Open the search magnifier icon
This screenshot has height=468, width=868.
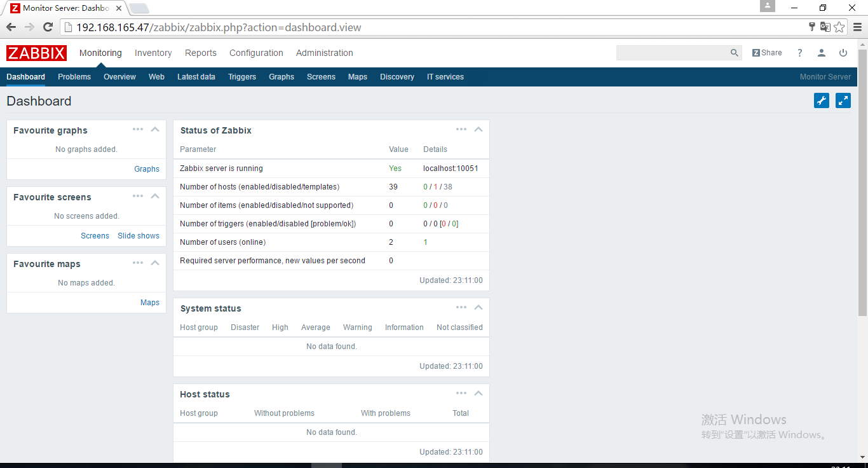pos(735,53)
